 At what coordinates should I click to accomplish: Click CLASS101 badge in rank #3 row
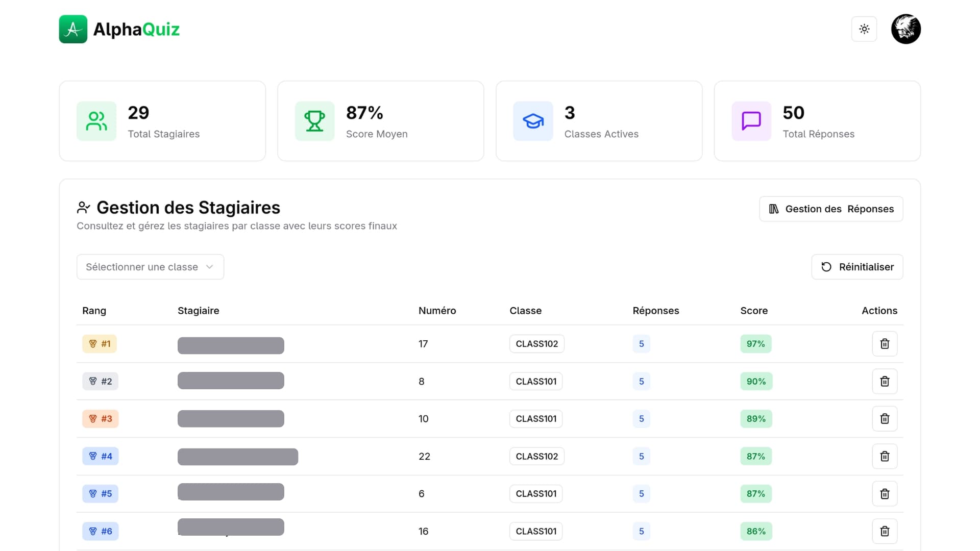536,419
